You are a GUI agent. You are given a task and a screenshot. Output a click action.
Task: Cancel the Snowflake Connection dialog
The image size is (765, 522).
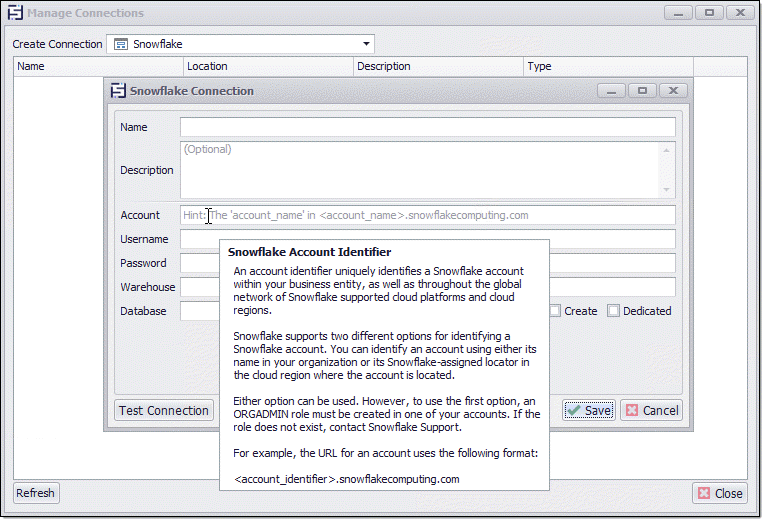(x=651, y=410)
